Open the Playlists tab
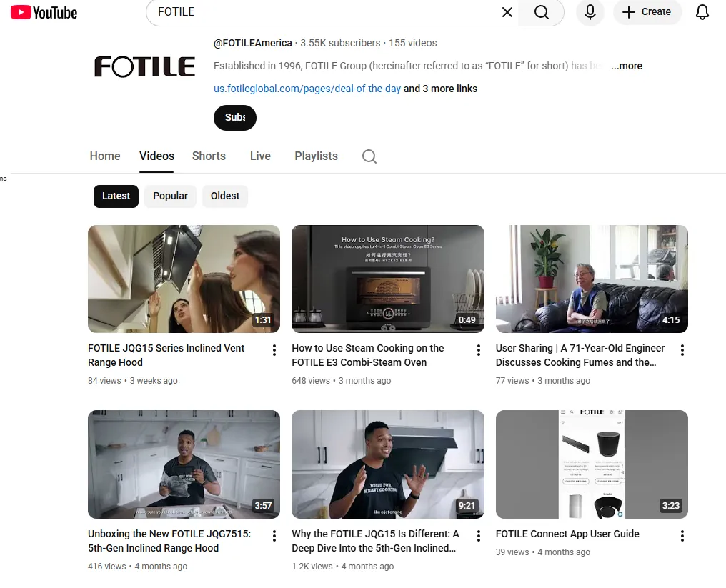Viewport: 726px width, 588px height. (317, 156)
